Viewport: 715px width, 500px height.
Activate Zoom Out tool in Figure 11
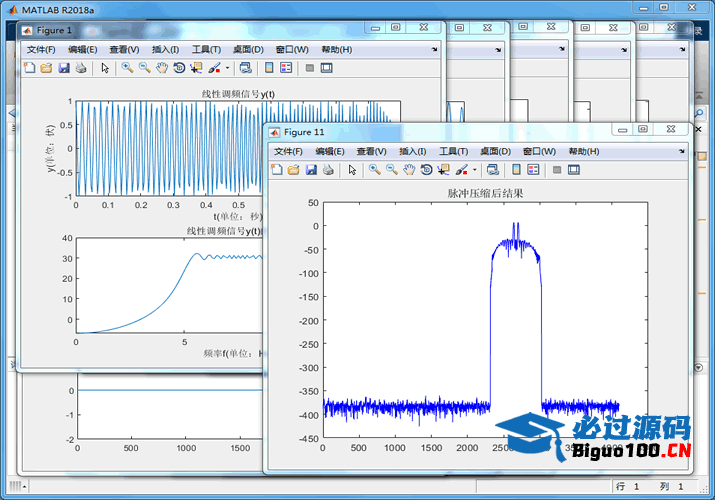(392, 170)
